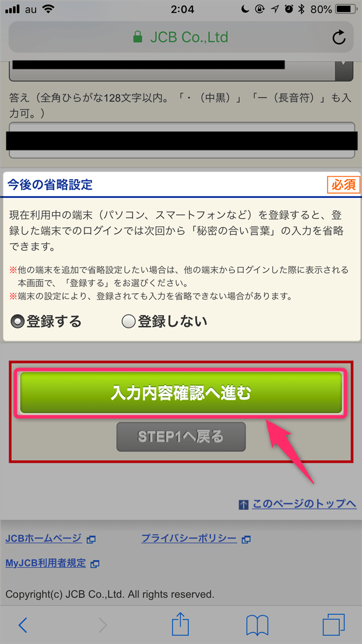
Task: Tap the Safari reload page icon
Action: [x=339, y=38]
